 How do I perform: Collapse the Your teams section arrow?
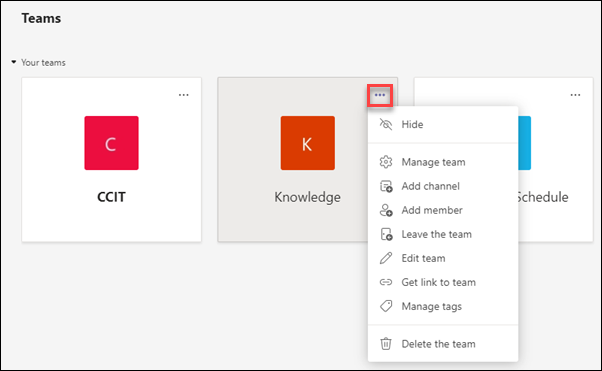tap(14, 62)
